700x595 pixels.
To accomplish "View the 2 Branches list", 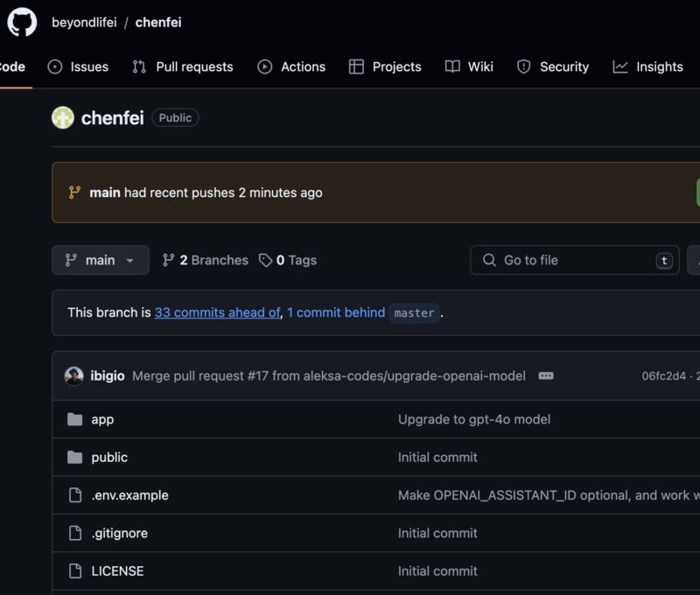I will point(206,260).
